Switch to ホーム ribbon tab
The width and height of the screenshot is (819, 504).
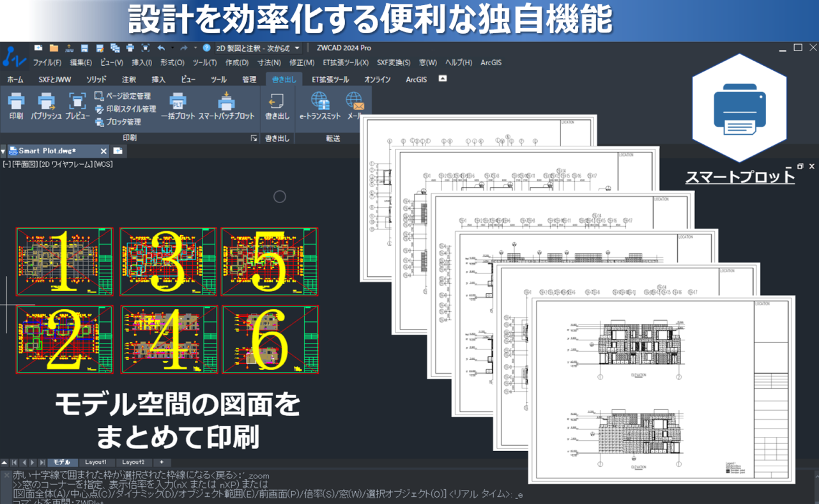pyautogui.click(x=15, y=79)
